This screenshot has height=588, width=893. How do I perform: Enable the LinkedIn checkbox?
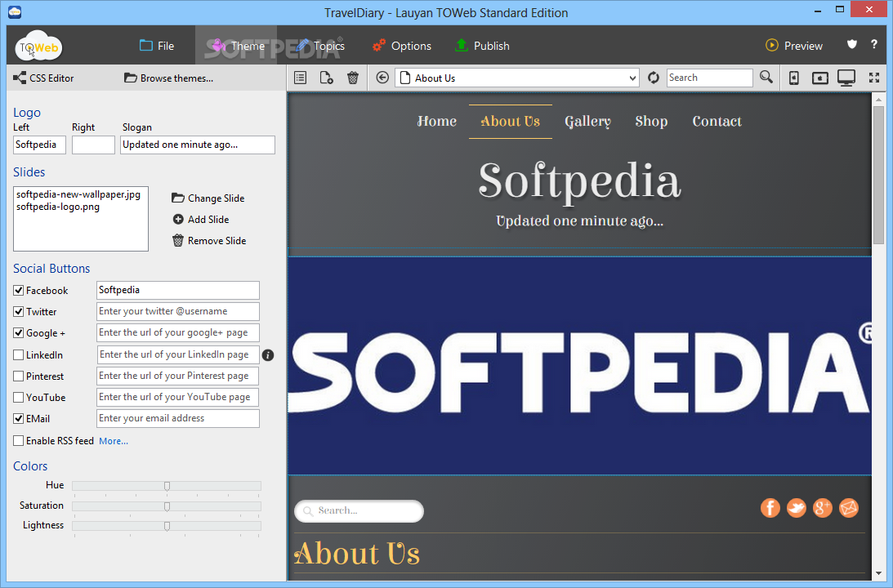point(18,355)
